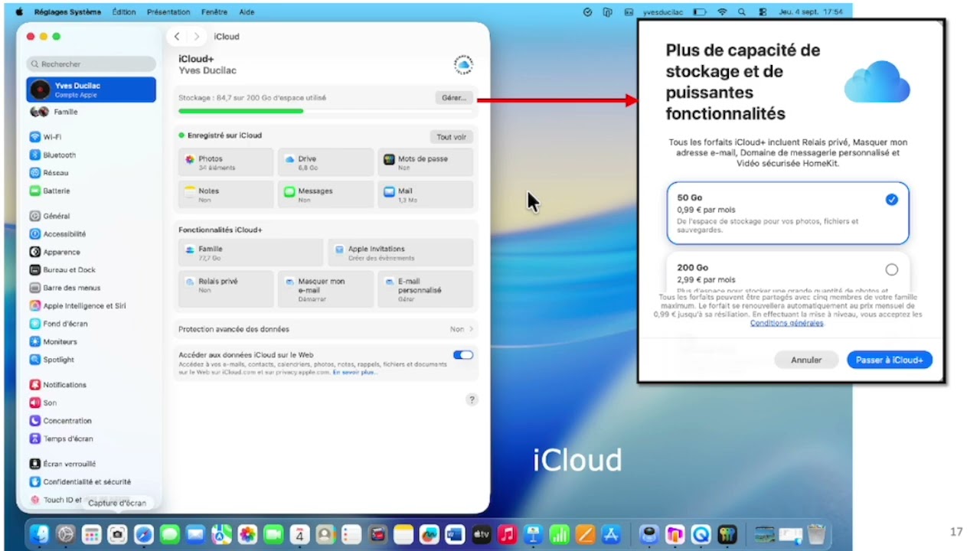Click the help question mark button
This screenshot has height=551, width=980.
click(472, 399)
